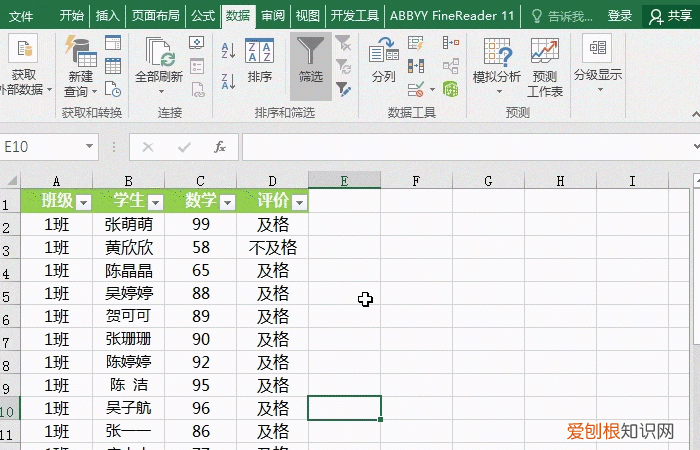Switch to the 审阅 (Review) tab

[x=273, y=16]
